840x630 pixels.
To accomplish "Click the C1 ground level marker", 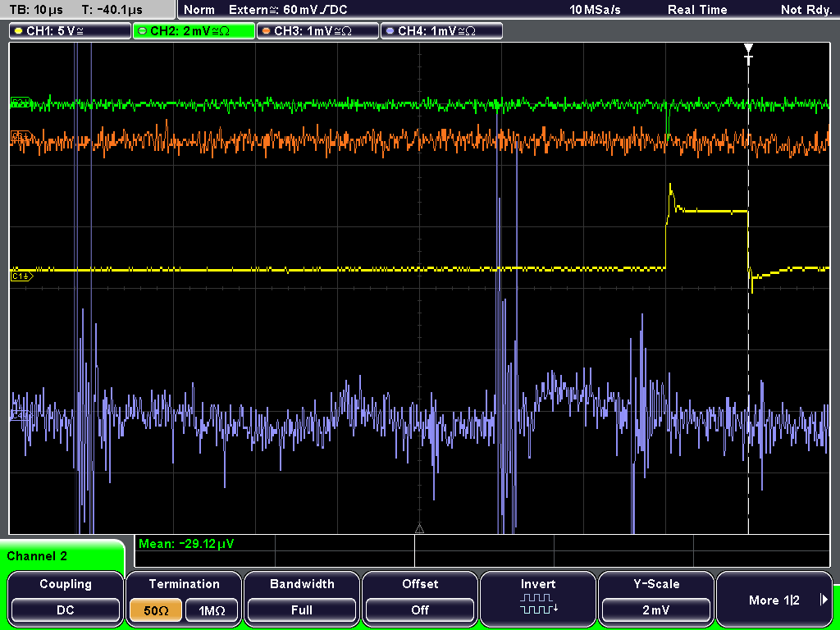I will click(x=22, y=276).
